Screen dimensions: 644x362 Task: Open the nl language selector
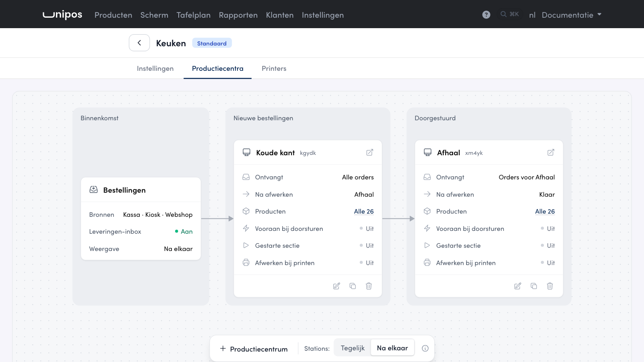coord(532,15)
